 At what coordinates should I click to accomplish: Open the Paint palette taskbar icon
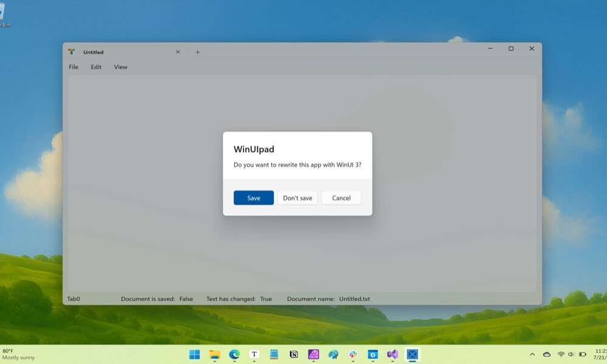[x=333, y=354]
